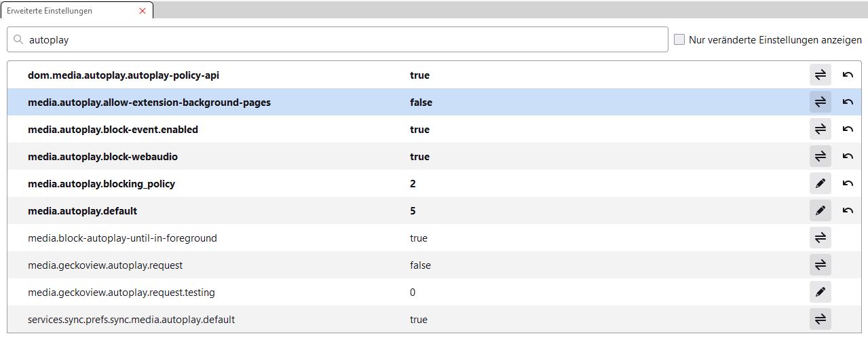Edit media.autoplay.default value with pencil
Image resolution: width=868 pixels, height=338 pixels.
(820, 211)
